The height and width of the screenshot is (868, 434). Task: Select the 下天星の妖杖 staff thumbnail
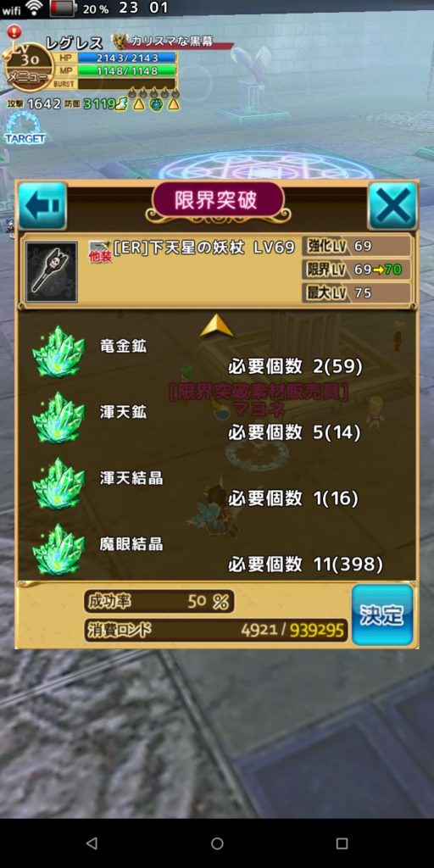click(52, 271)
